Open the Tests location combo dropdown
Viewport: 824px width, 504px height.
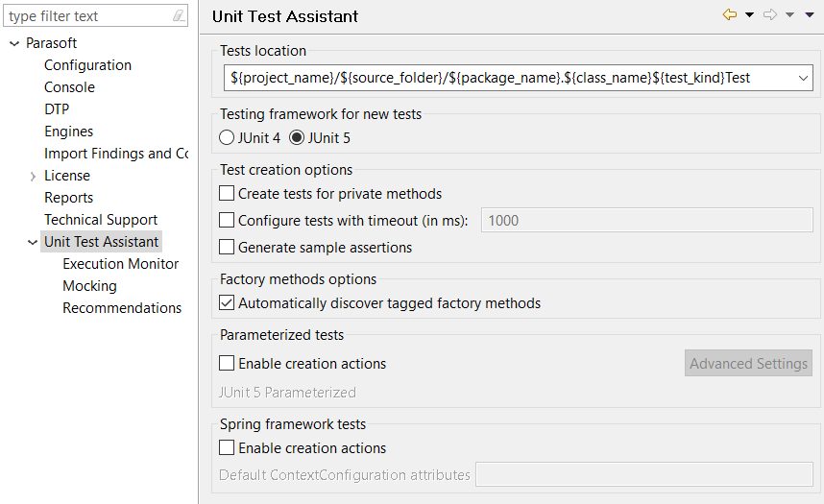[803, 78]
